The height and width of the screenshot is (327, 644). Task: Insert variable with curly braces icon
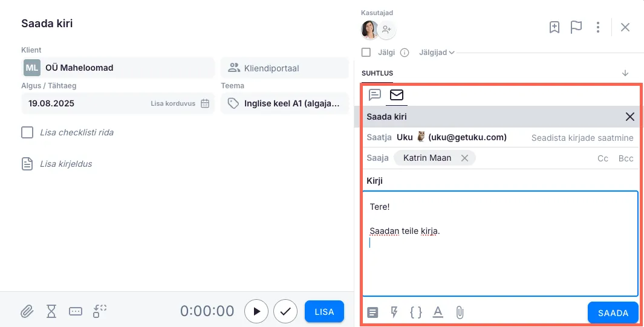click(x=416, y=312)
